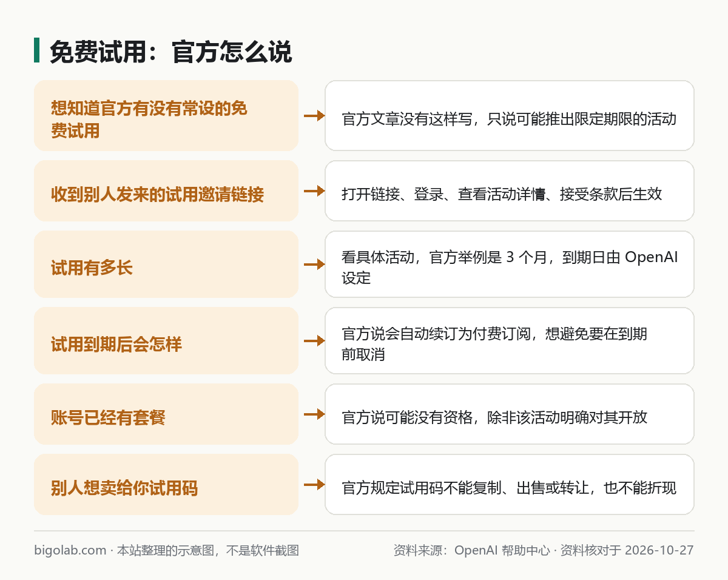Click the footer note '本站整理的示意图，不是软件截图'
This screenshot has height=580, width=728.
coord(208,550)
